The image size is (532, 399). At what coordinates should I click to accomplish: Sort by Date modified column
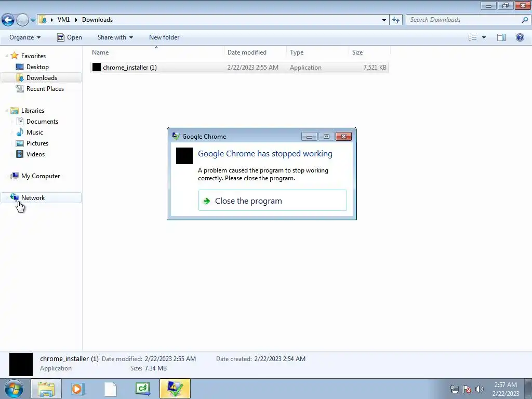(x=255, y=52)
